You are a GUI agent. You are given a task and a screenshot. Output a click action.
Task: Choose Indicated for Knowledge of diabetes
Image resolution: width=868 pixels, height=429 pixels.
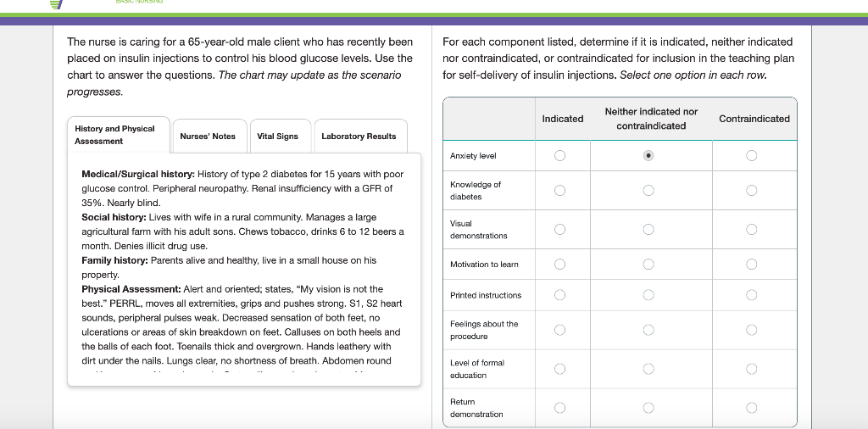pyautogui.click(x=559, y=191)
